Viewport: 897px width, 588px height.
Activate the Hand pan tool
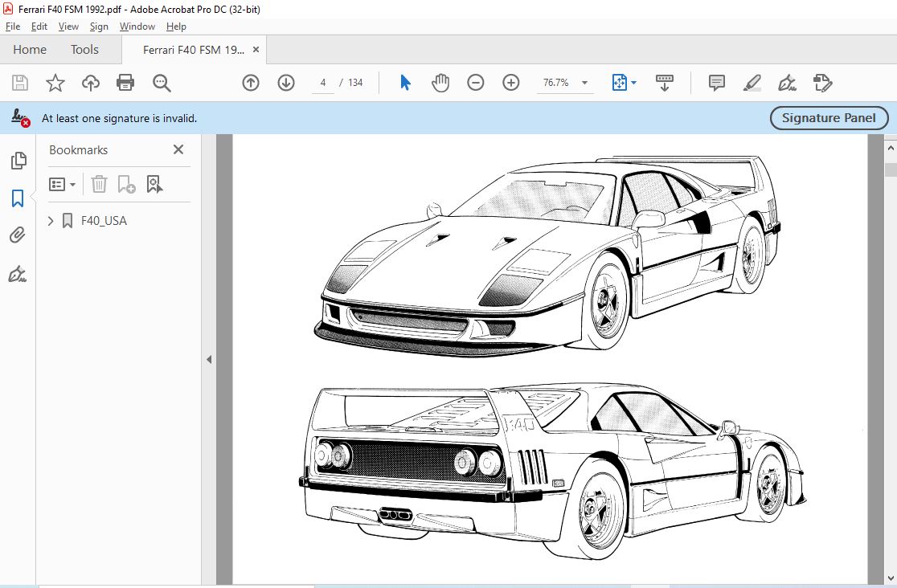coord(440,83)
